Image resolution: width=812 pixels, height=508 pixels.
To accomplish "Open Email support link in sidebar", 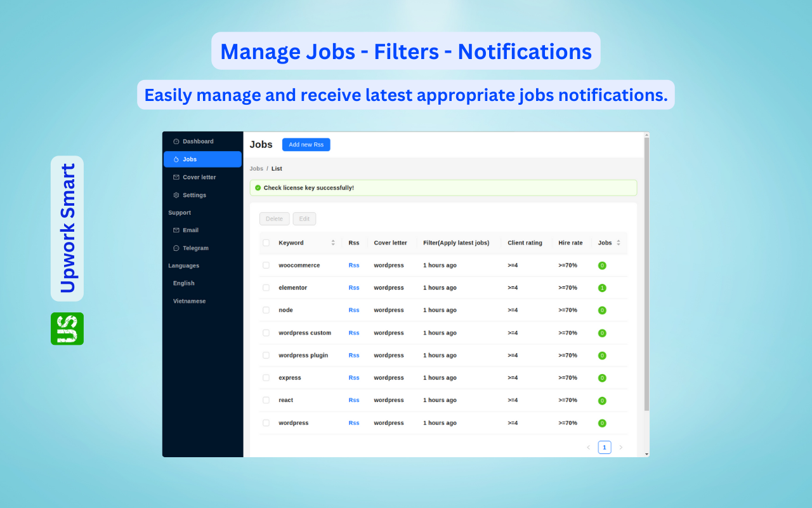I will point(202,230).
